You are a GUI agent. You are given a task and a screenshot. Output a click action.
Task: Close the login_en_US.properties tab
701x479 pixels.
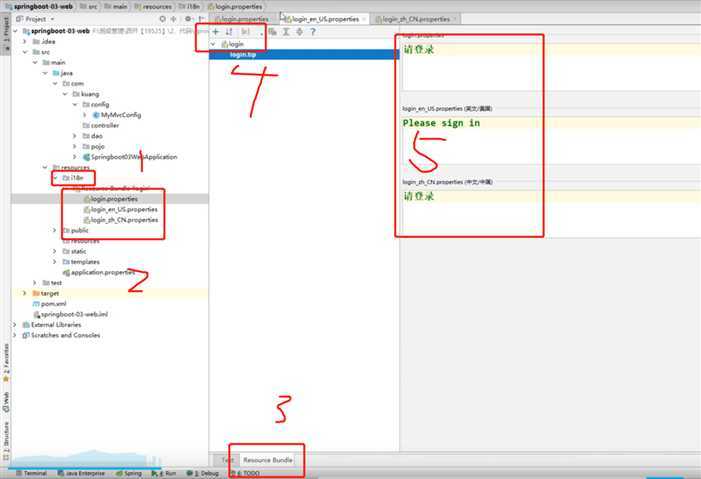click(x=364, y=19)
